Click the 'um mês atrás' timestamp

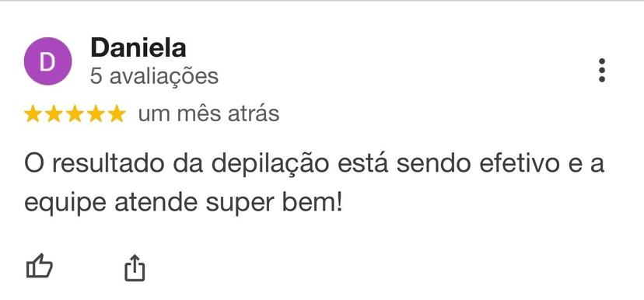coord(208,113)
